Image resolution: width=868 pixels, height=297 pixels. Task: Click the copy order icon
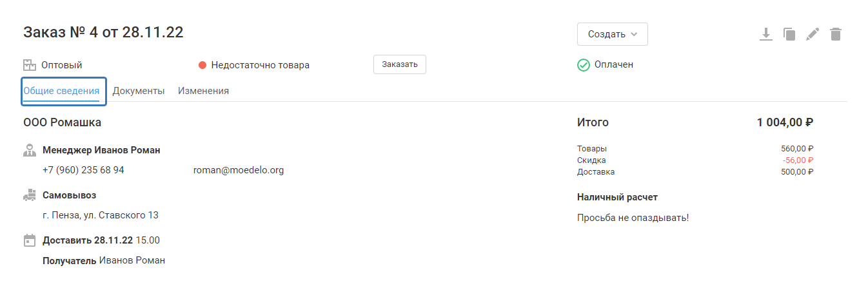[x=789, y=34]
